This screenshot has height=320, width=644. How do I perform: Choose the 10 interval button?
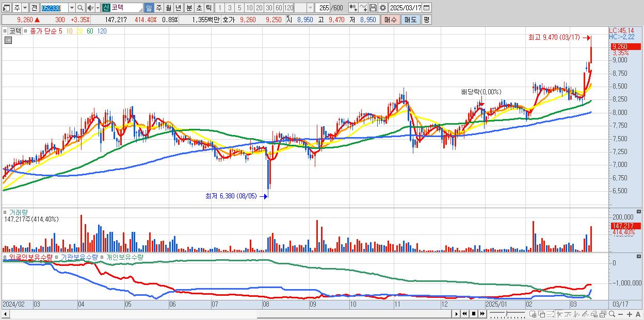tap(249, 8)
